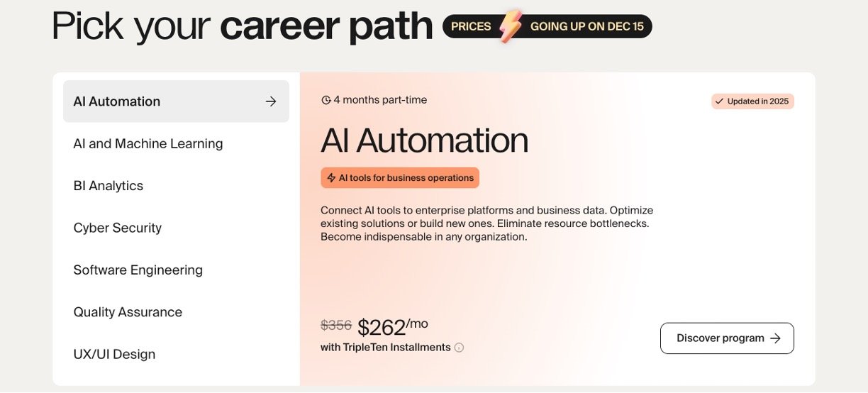Click the bolt icon in AI tools badge
Viewport: 868px width, 393px height.
[331, 178]
